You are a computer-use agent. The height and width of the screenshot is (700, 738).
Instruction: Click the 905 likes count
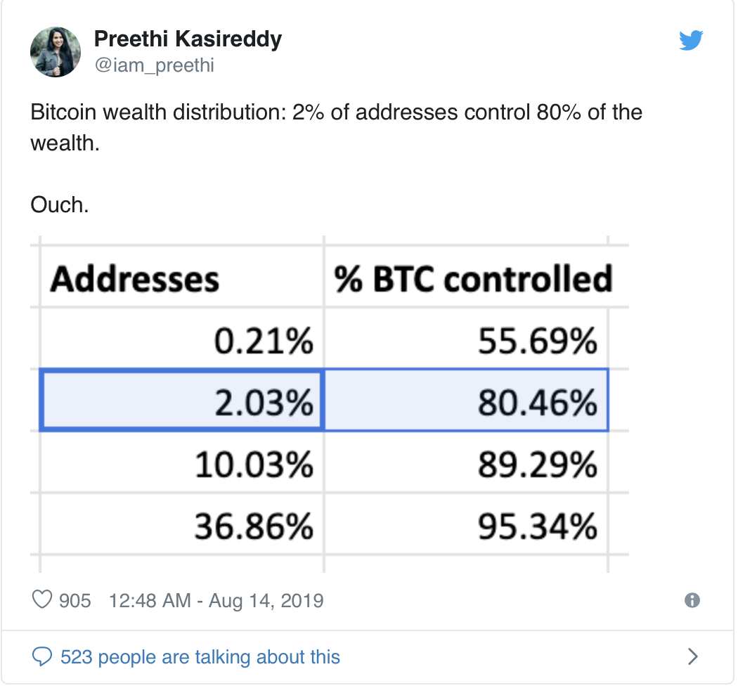tap(75, 600)
